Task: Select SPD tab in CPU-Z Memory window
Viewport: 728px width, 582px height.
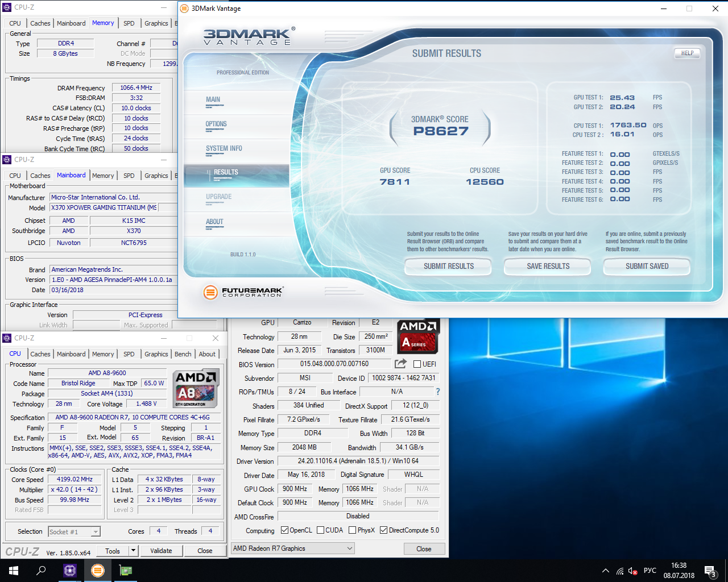Action: [129, 23]
